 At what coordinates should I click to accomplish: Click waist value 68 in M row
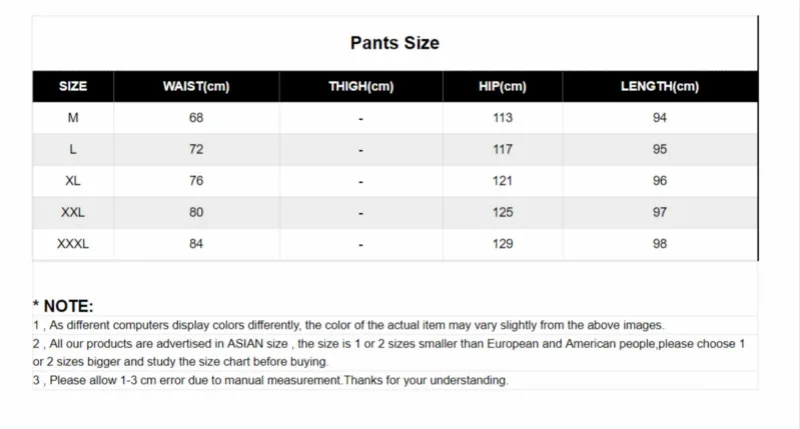tap(196, 118)
